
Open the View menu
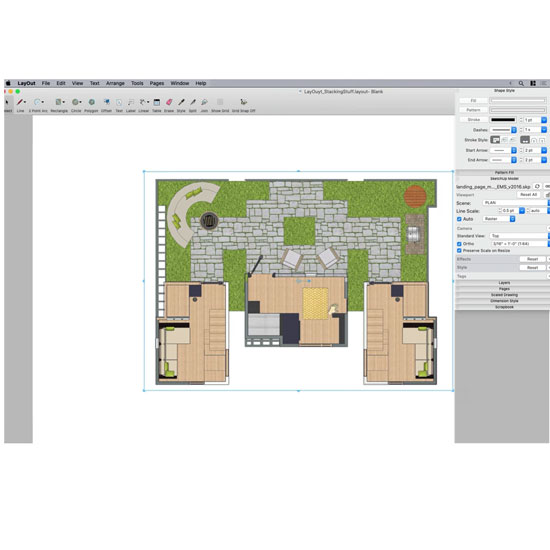[78, 83]
